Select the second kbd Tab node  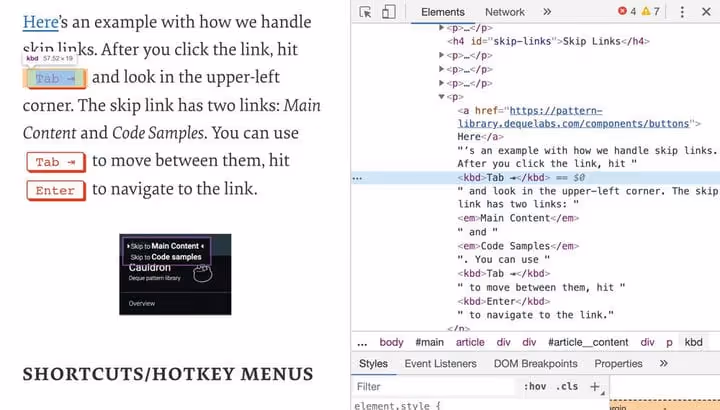504,274
